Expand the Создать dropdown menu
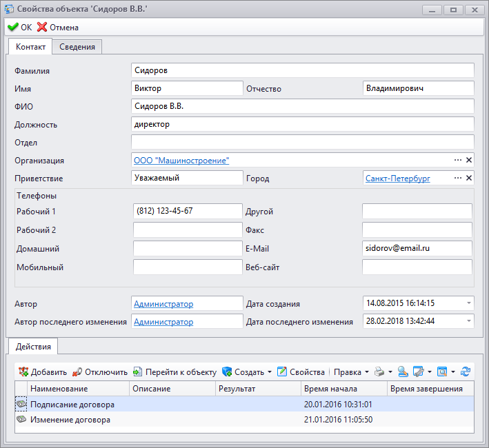 [270, 372]
